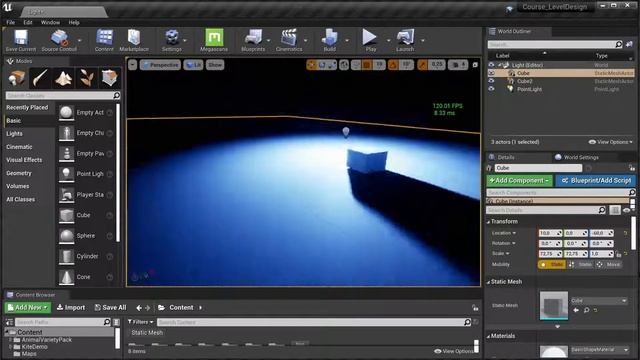Toggle visibility eye of PointLight actor
Viewport: 640px width, 360px height.
pyautogui.click(x=491, y=89)
